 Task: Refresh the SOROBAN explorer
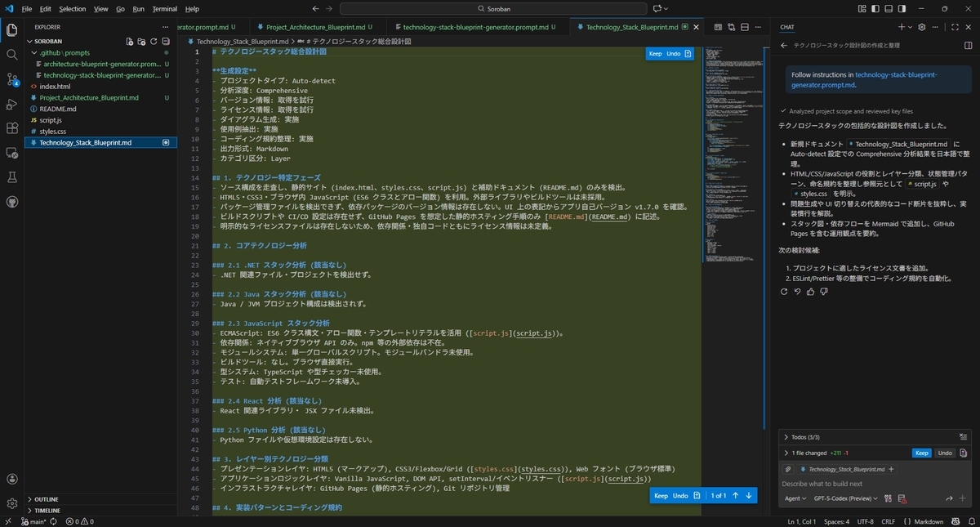point(154,41)
